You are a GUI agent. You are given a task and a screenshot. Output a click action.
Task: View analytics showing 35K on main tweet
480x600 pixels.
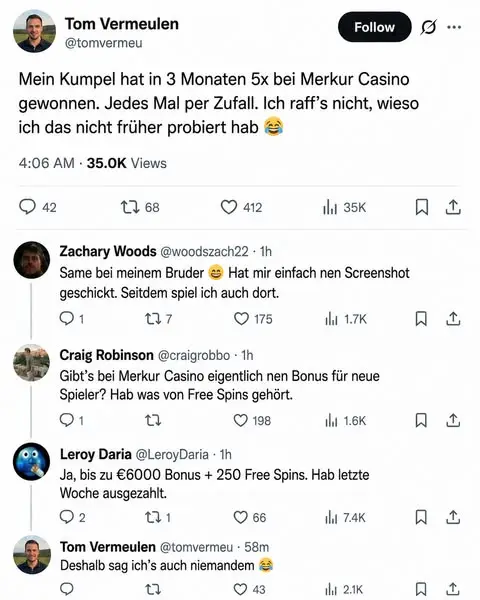click(344, 207)
